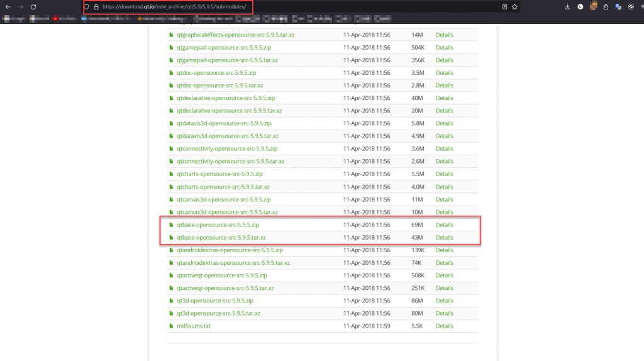This screenshot has width=644, height=361.
Task: Click file icon beside qtcanvas3d-opensource-src-5.9.5.zip
Action: (171, 199)
